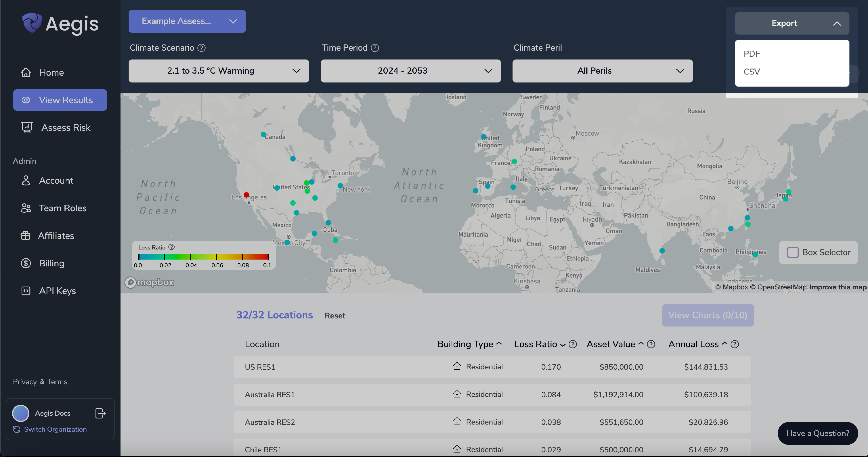Go to Home in the sidebar
The image size is (868, 457).
(51, 72)
